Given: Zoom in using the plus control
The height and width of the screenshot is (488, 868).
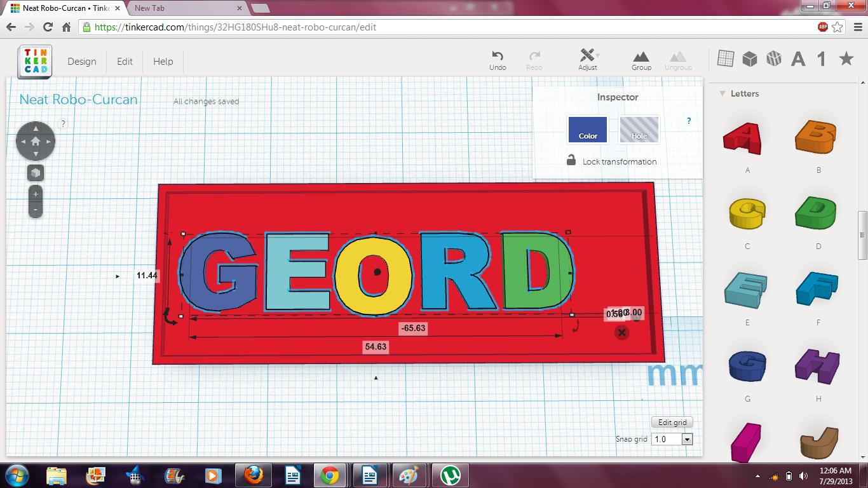Looking at the screenshot, I should (x=36, y=194).
